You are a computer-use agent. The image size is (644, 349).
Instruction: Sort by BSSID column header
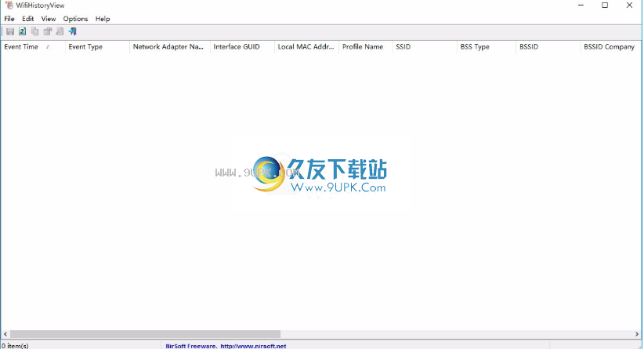548,47
